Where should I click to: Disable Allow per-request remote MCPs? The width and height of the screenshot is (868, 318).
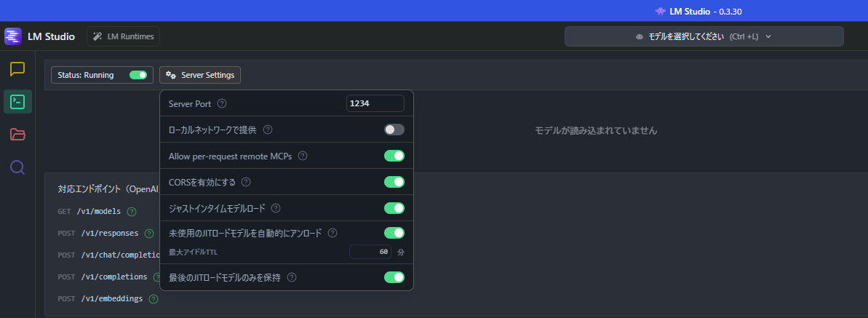(x=394, y=156)
